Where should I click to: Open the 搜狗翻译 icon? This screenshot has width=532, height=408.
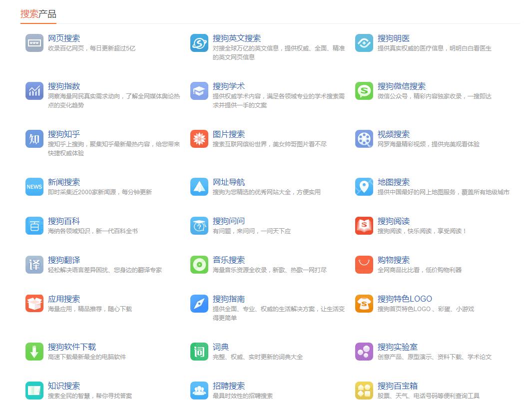tap(34, 265)
